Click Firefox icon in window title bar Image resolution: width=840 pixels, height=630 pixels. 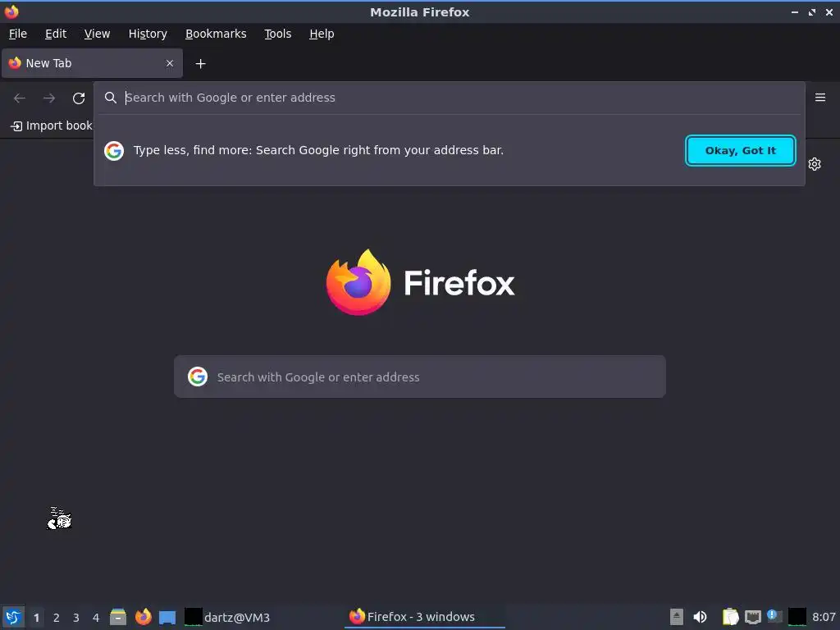tap(11, 11)
